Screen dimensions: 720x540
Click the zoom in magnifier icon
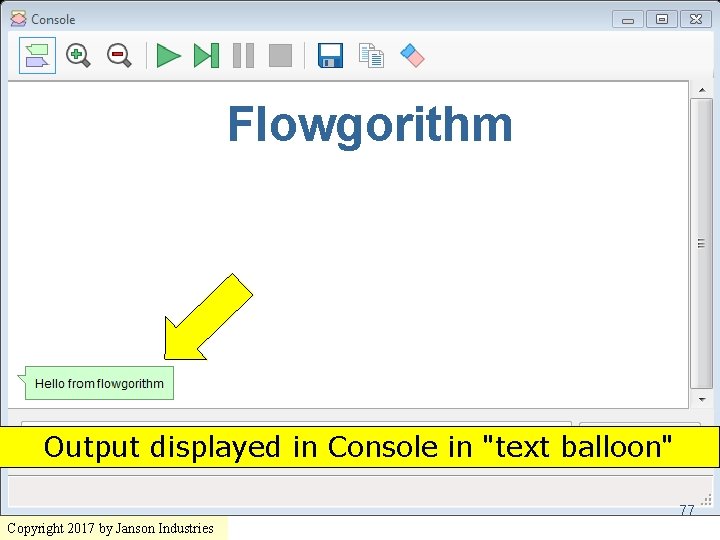(x=78, y=56)
